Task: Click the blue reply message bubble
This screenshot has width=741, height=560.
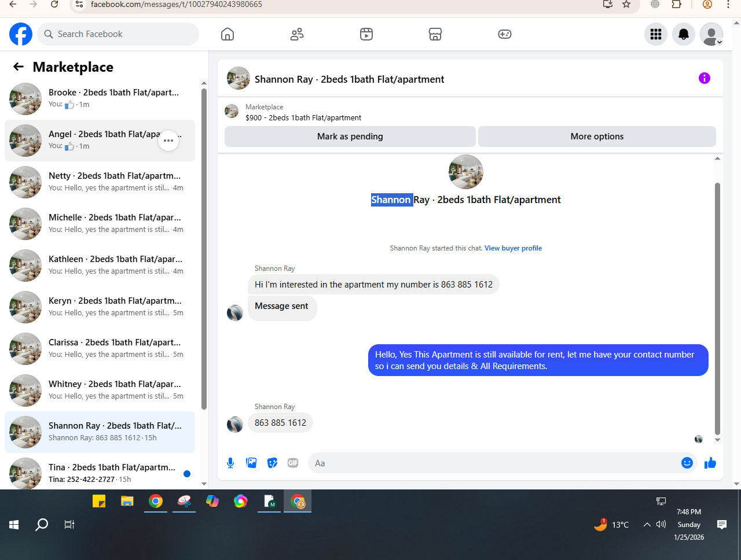Action: 538,360
